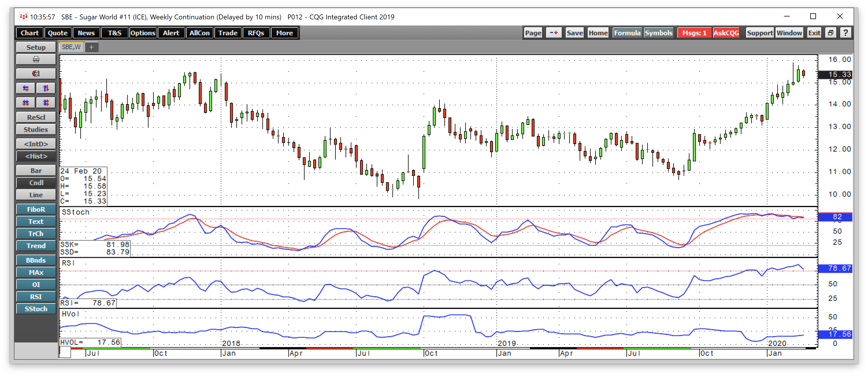
Task: Select the TrCh drawing tool
Action: click(x=36, y=234)
